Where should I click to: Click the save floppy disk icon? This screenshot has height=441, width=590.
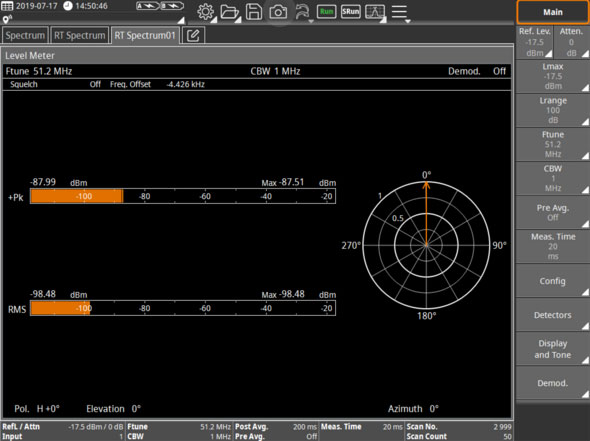(254, 12)
